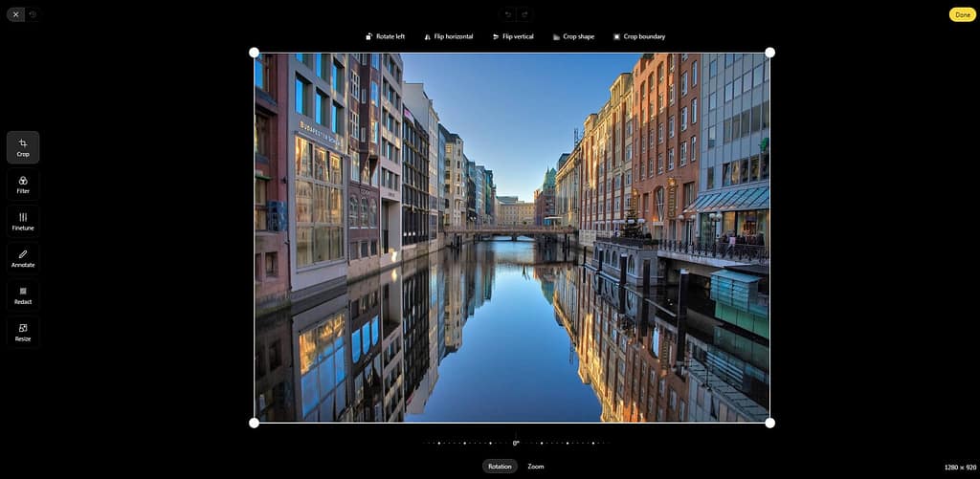Open the Crop shape options
Viewport: 980px width, 479px height.
tap(573, 36)
